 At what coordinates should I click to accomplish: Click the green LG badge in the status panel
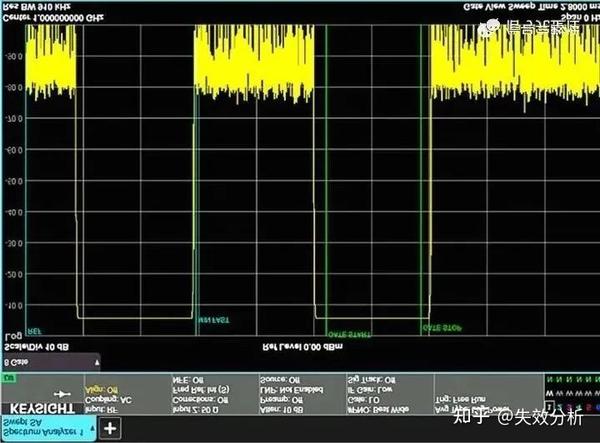tap(8, 378)
